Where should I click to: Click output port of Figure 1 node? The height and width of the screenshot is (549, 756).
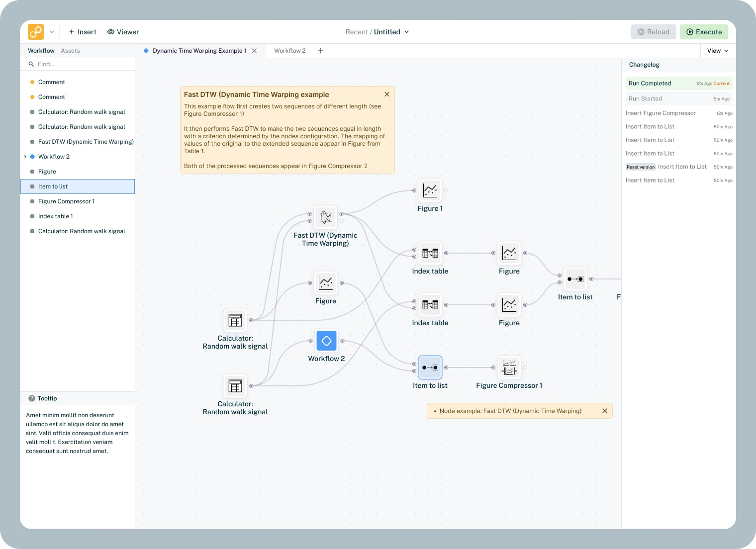tap(446, 190)
